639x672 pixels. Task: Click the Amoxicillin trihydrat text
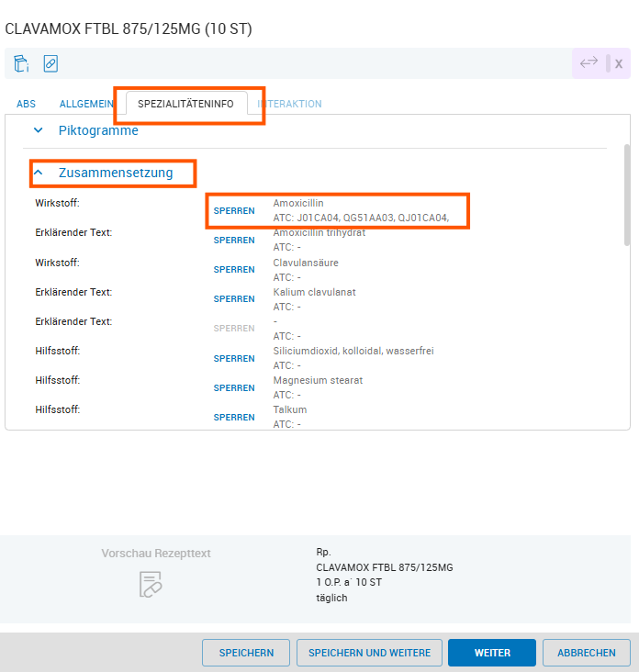point(319,232)
